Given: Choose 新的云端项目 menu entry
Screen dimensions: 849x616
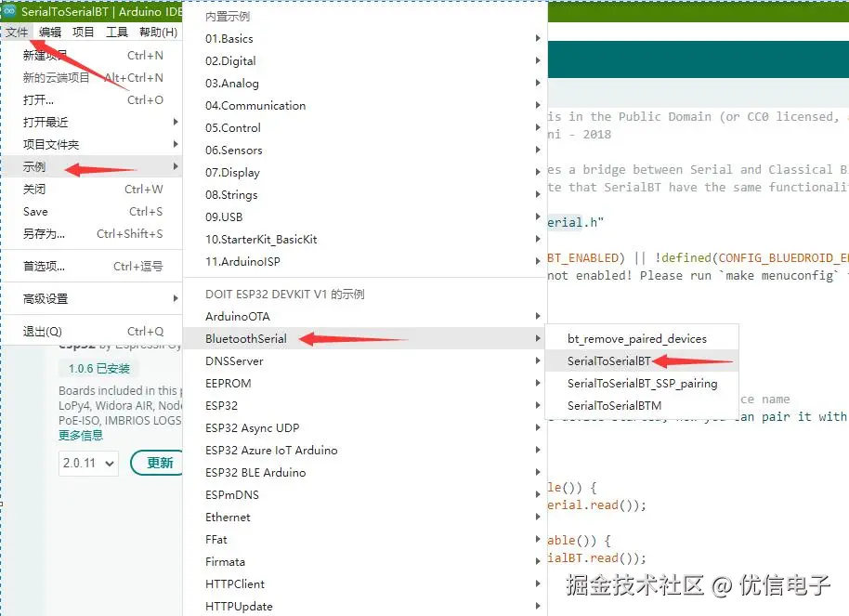Looking at the screenshot, I should click(x=93, y=77).
